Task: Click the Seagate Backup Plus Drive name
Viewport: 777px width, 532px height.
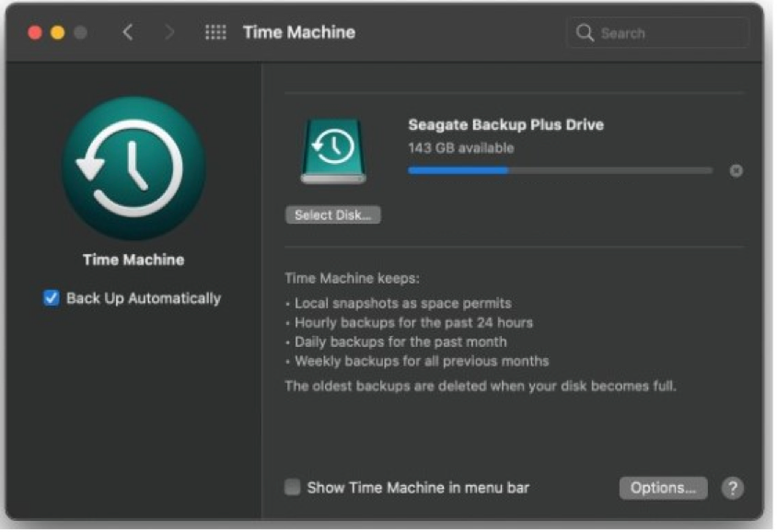Action: (x=505, y=124)
